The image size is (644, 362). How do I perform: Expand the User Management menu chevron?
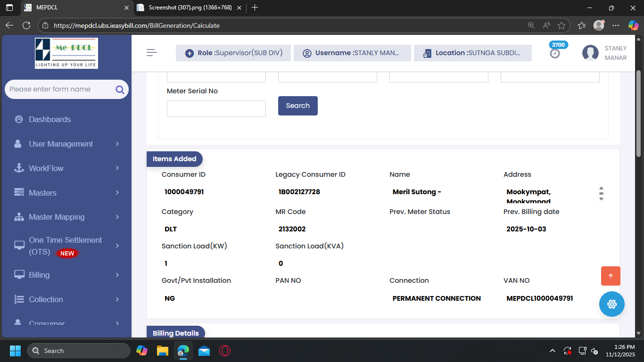(x=117, y=144)
